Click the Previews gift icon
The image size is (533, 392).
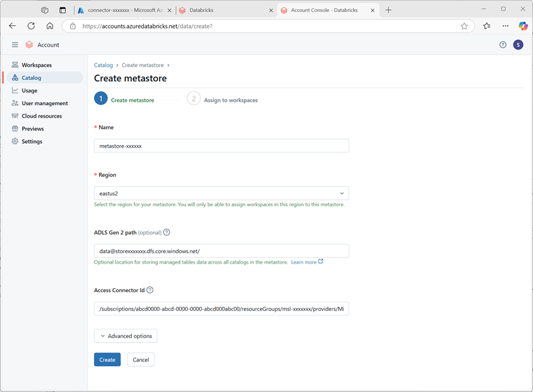[15, 128]
